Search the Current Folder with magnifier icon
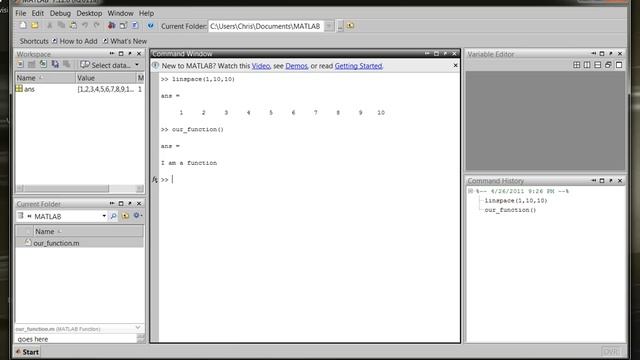Image resolution: width=640 pixels, height=360 pixels. tap(113, 216)
